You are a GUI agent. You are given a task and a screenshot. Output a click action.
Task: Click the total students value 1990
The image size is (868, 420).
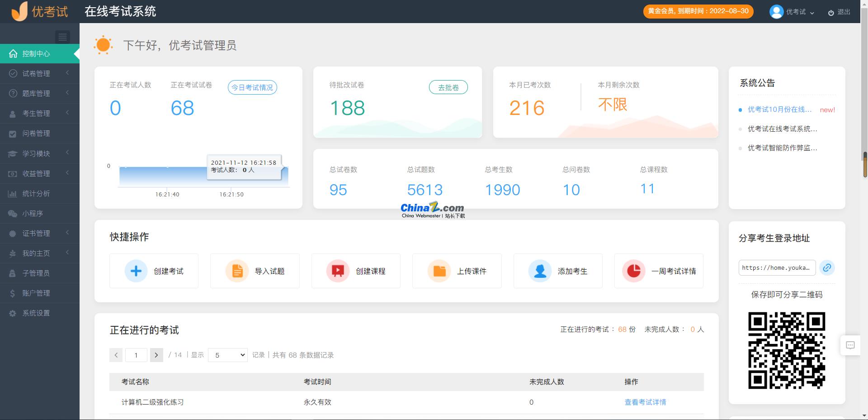point(503,190)
